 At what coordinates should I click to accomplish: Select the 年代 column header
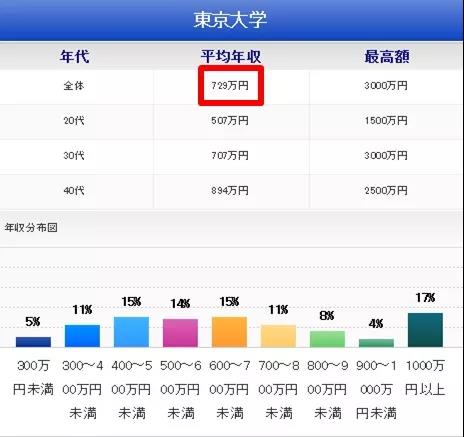point(75,56)
